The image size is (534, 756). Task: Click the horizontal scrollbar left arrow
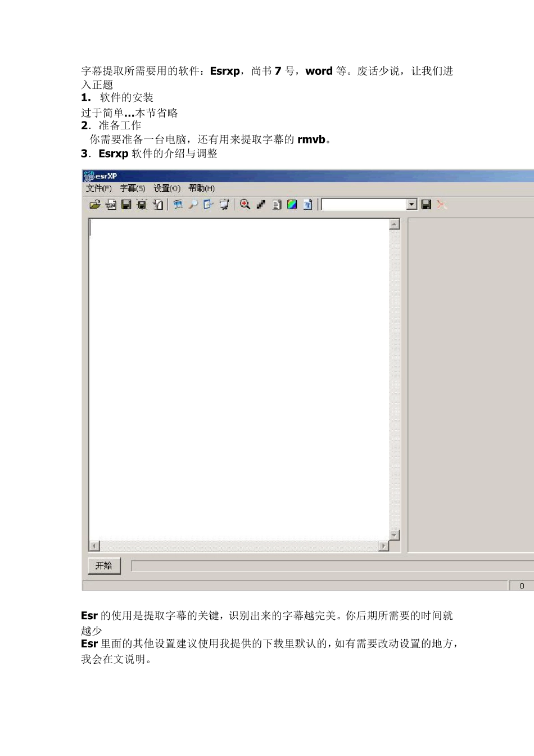[94, 546]
